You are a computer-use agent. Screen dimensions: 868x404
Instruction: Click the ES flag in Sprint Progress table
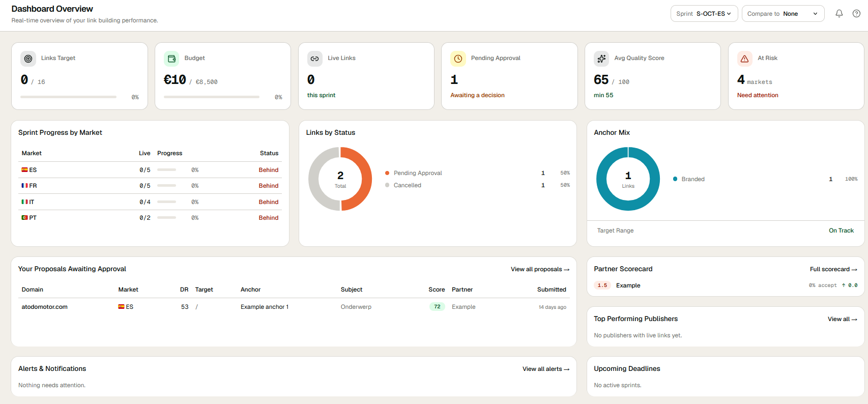coord(24,170)
